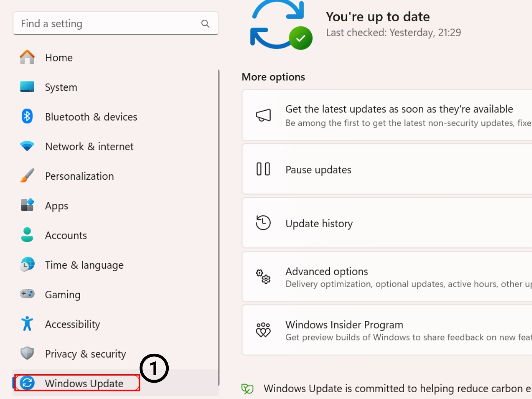Click the Privacy & security shield icon

point(27,353)
